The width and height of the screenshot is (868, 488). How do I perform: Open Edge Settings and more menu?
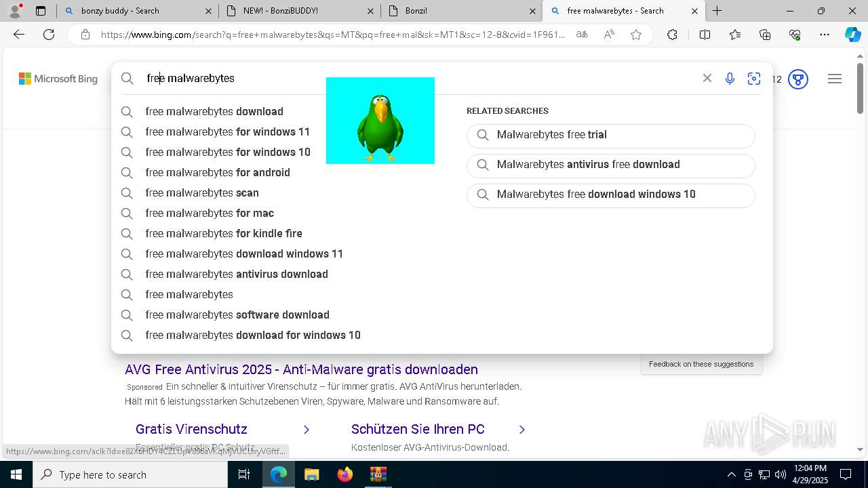coord(825,35)
